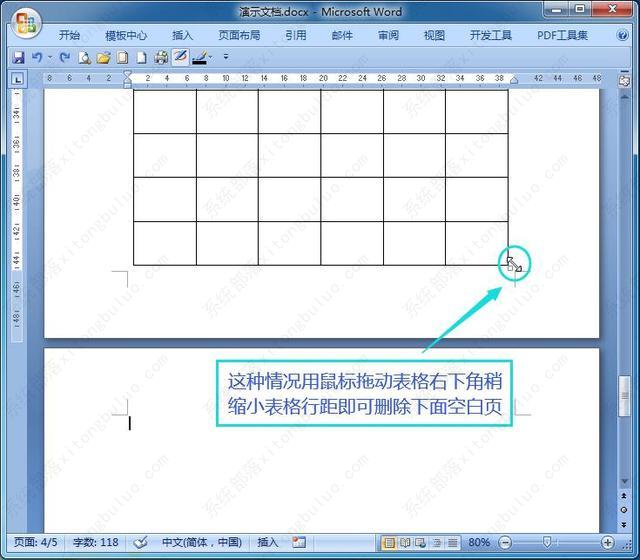Switch to the 开始 ribbon tab

[69, 35]
